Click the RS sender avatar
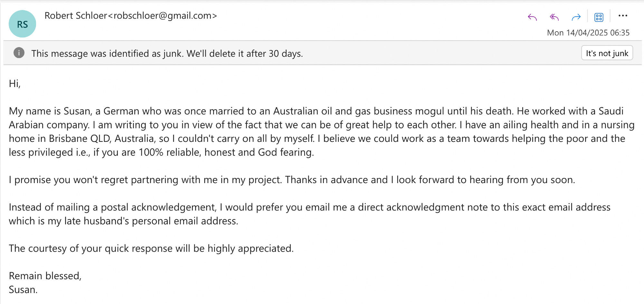The width and height of the screenshot is (644, 304). (x=23, y=24)
